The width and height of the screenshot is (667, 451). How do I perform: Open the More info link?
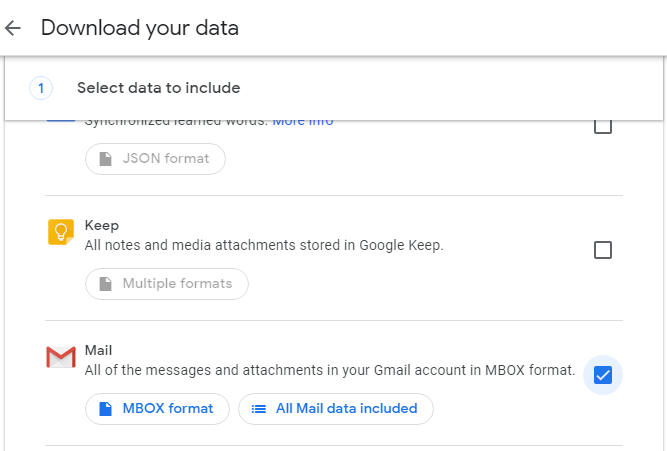303,121
